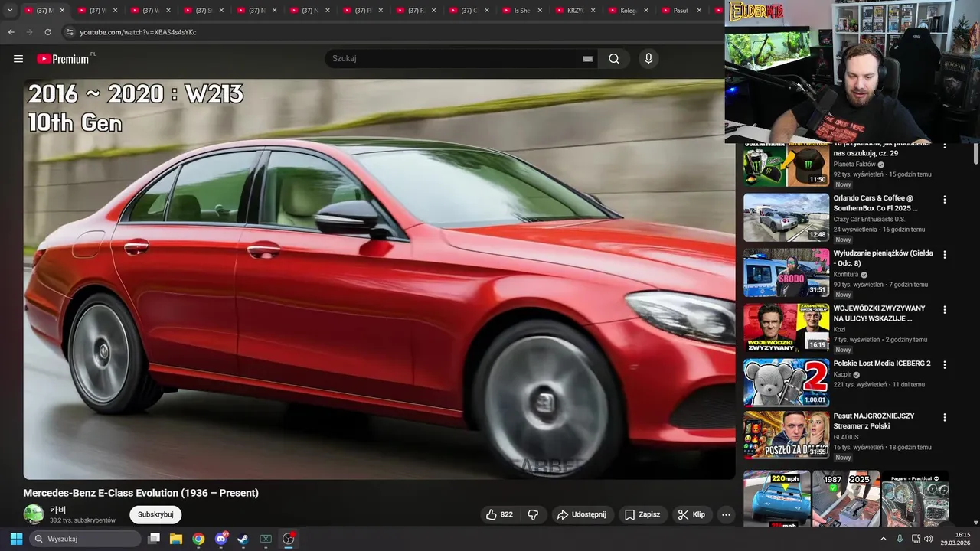Close the KRZYC browser tab
The width and height of the screenshot is (980, 551).
point(593,11)
